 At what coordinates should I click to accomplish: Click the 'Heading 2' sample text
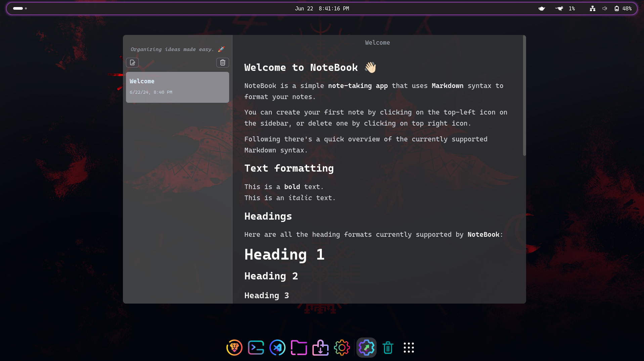click(x=271, y=276)
